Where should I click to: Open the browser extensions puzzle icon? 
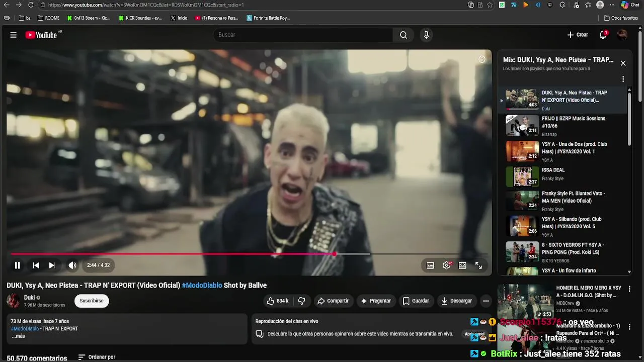[562, 5]
